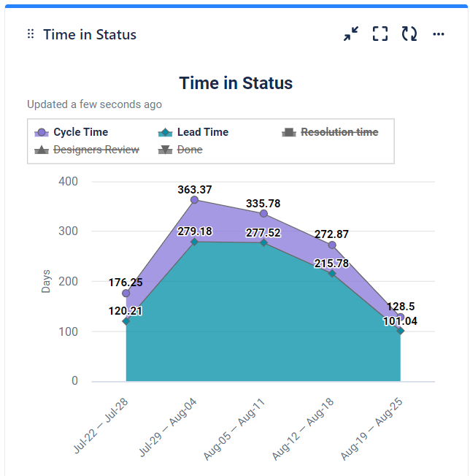Click the Lead Time 279.18 data point

pyautogui.click(x=195, y=241)
